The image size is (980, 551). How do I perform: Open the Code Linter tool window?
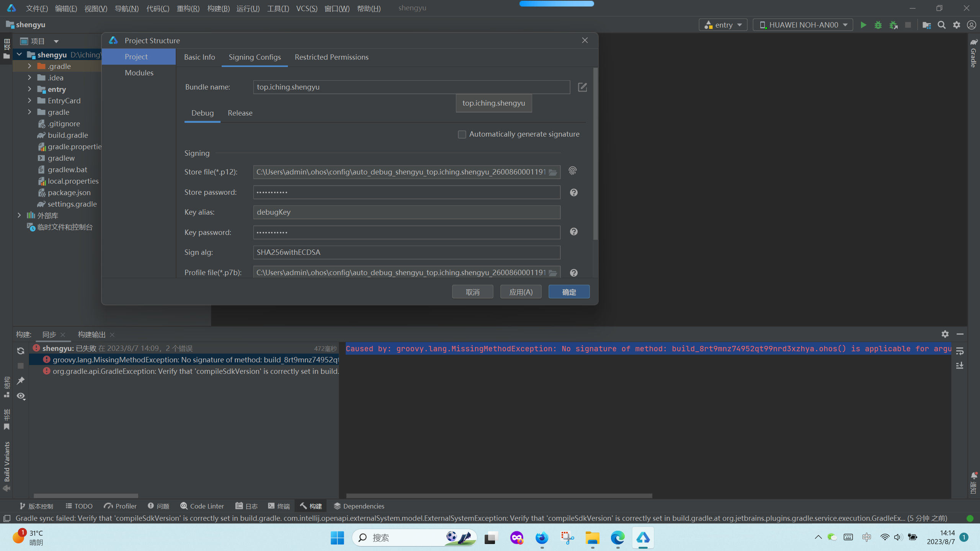[x=202, y=506]
